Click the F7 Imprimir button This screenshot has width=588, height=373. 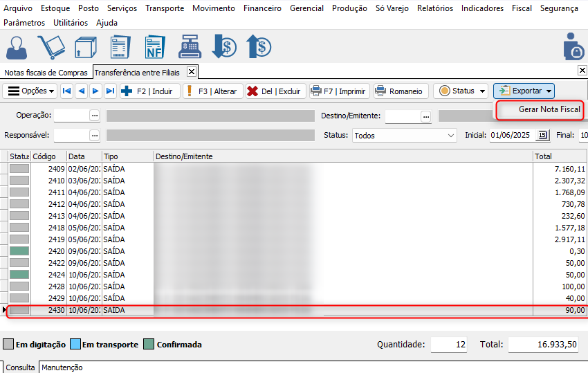338,91
